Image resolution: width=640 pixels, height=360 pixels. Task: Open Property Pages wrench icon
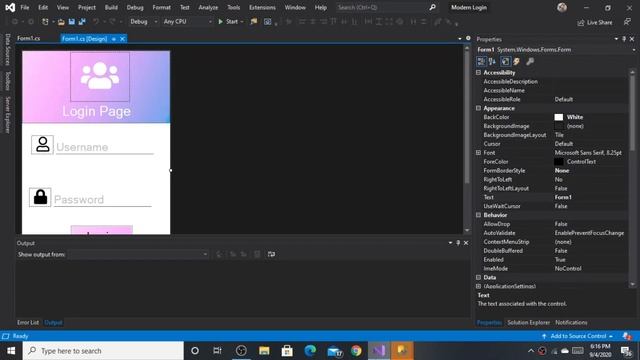[x=530, y=61]
